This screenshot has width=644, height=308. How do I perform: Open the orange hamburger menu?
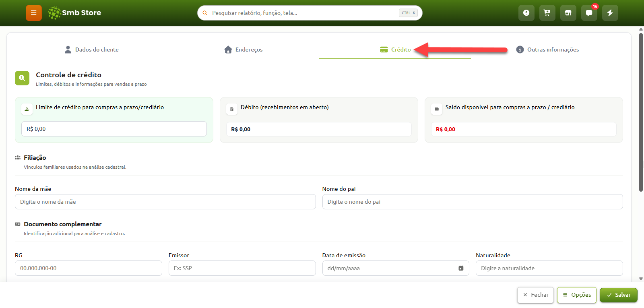[x=34, y=13]
